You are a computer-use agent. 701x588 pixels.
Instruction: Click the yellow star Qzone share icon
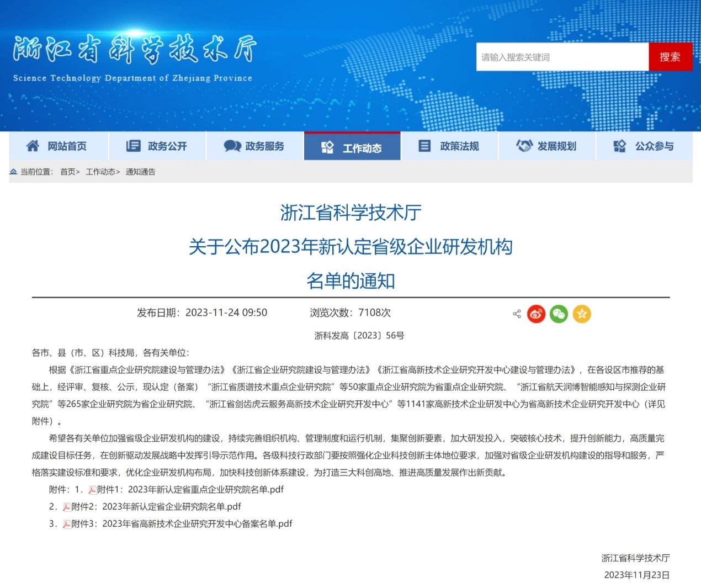pos(581,314)
